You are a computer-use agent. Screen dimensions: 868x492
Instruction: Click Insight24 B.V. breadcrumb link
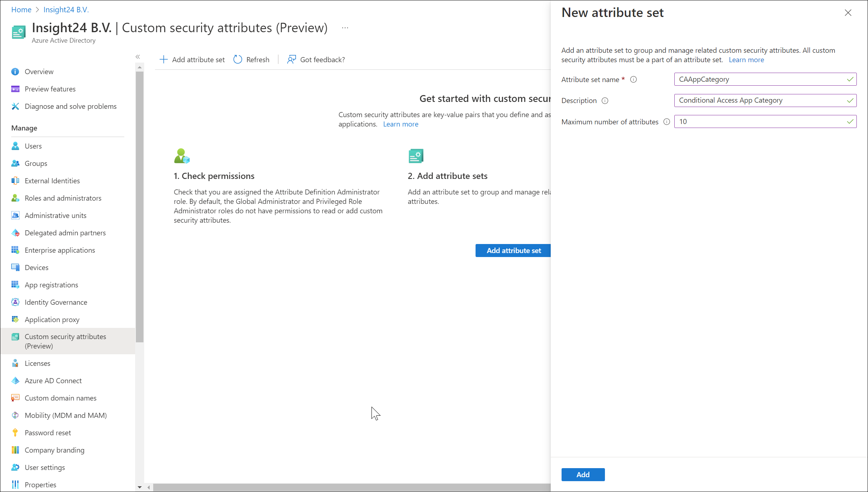click(66, 10)
